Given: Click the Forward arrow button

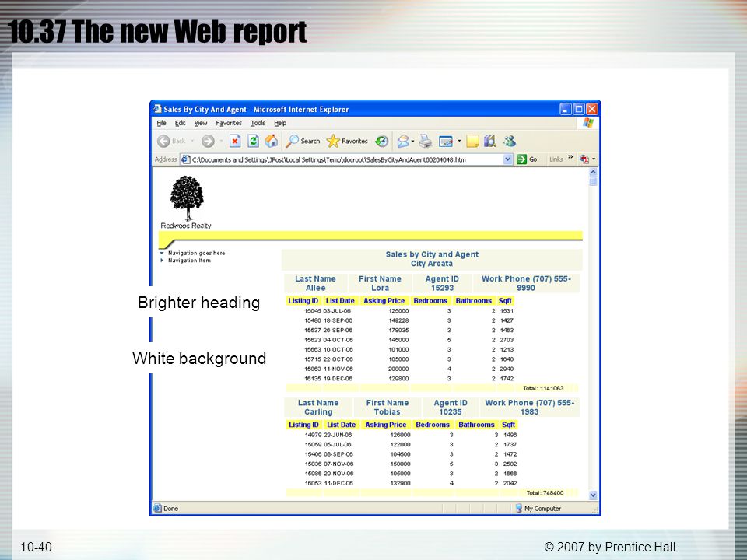Looking at the screenshot, I should 208,141.
